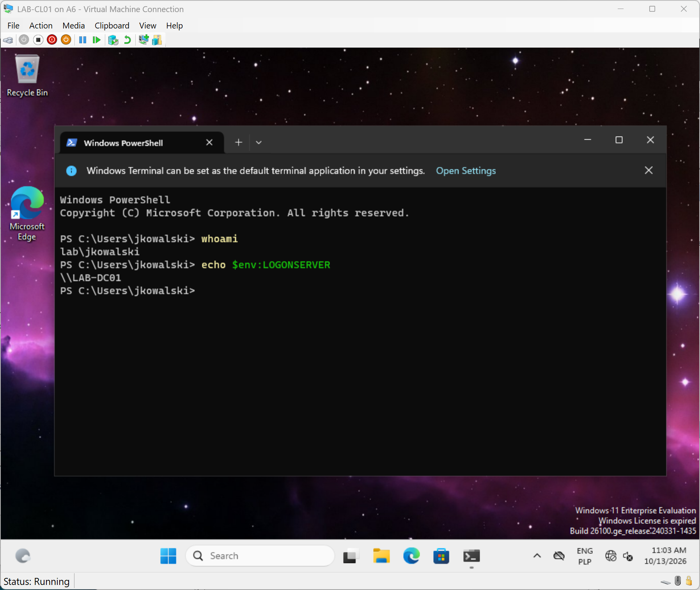Image resolution: width=700 pixels, height=590 pixels.
Task: Dismiss the default terminal notification bar
Action: point(649,171)
